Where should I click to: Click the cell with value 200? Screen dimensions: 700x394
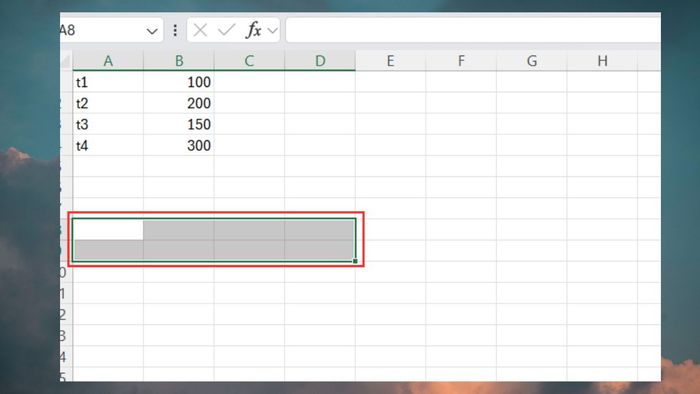point(179,103)
